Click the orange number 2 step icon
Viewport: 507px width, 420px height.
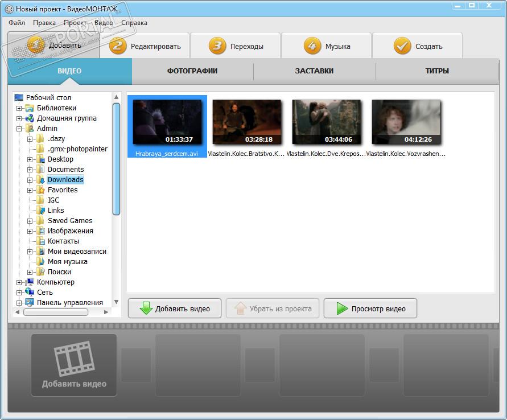pos(117,46)
